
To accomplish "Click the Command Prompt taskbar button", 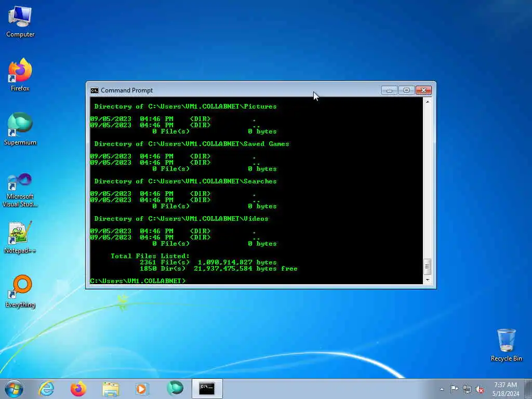I will (207, 389).
